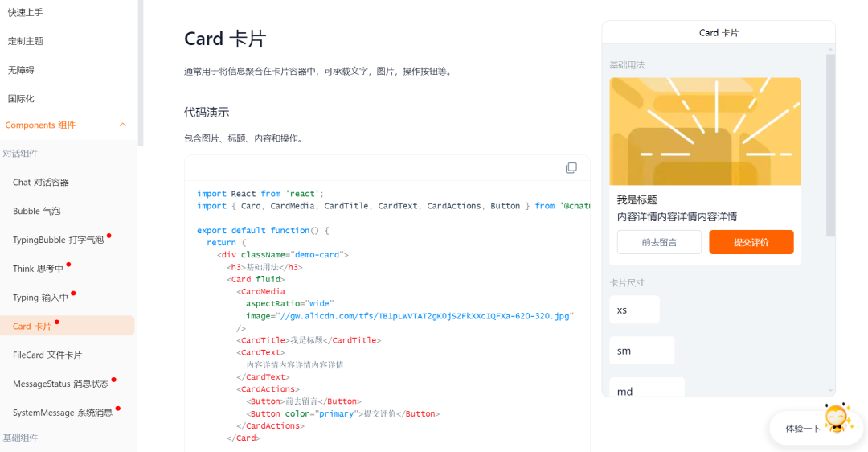Open FileCard 文件卡片 component page

point(47,355)
